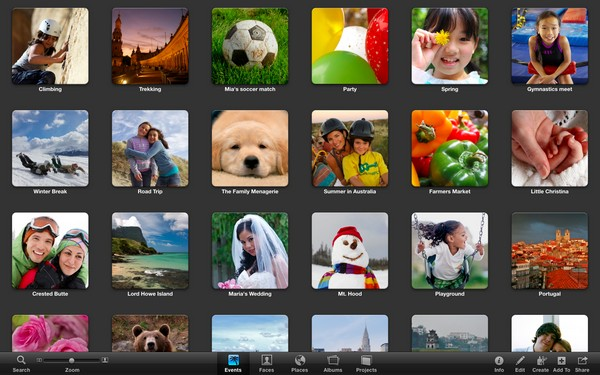
Task: Open the Portugal event thumbnail
Action: 549,251
